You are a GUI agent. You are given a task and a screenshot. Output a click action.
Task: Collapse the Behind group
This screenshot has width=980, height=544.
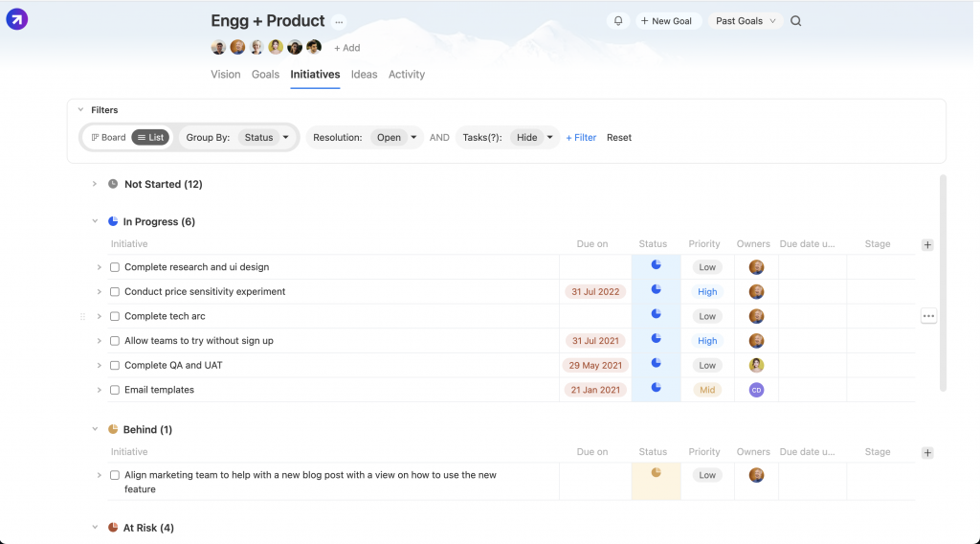[95, 429]
